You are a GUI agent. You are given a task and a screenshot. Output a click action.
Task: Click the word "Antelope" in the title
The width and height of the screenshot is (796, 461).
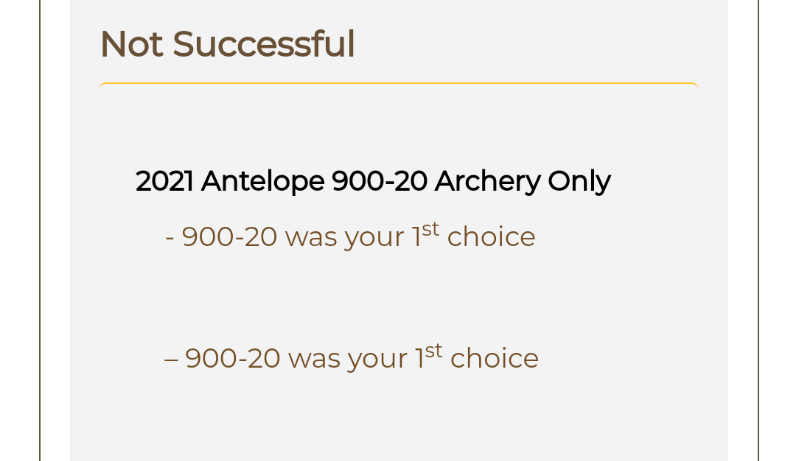262,181
